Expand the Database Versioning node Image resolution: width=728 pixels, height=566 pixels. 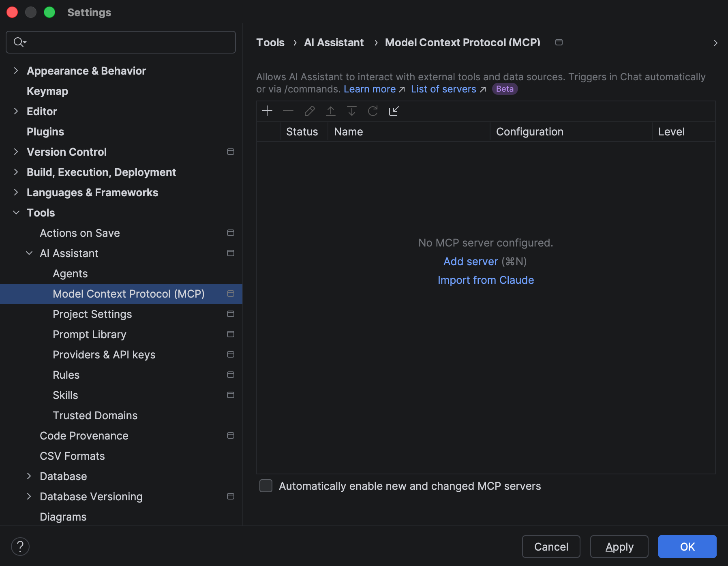[x=29, y=496]
